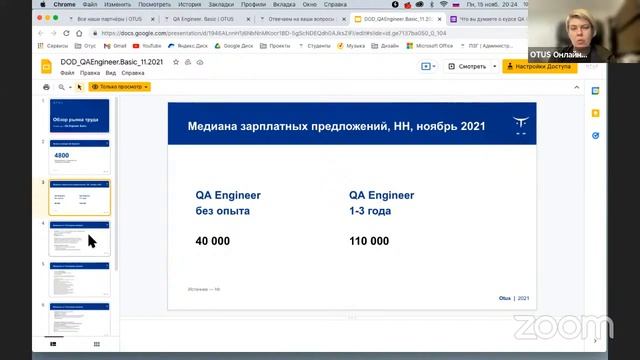Expand the zoom level dropdown arrow
Screen dimensions: 640x360
tap(70, 87)
